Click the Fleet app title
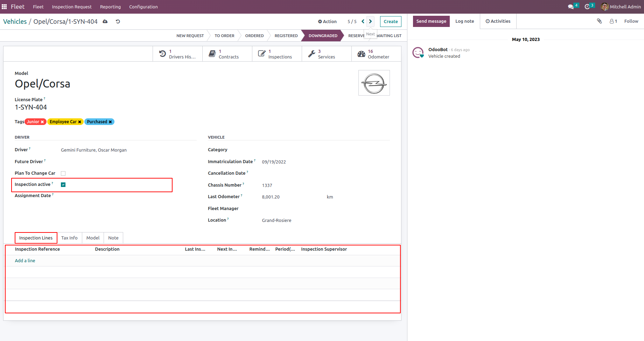The image size is (644, 341). (17, 7)
